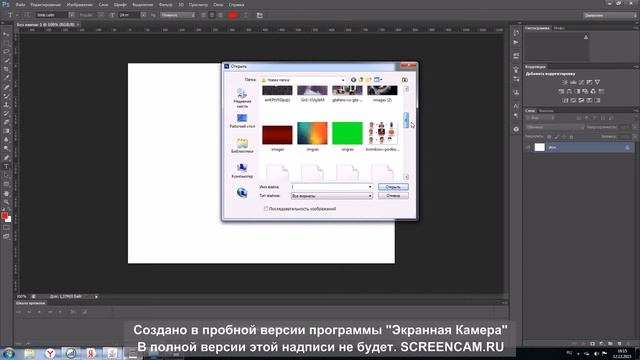Screen dimensions: 640x360
Task: Select the Clone Stamp tool
Action: click(x=6, y=105)
